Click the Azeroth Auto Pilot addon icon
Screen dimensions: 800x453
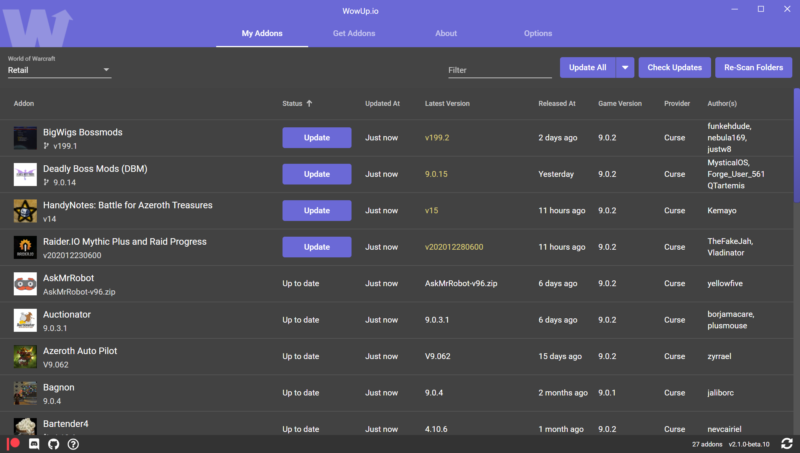click(25, 357)
